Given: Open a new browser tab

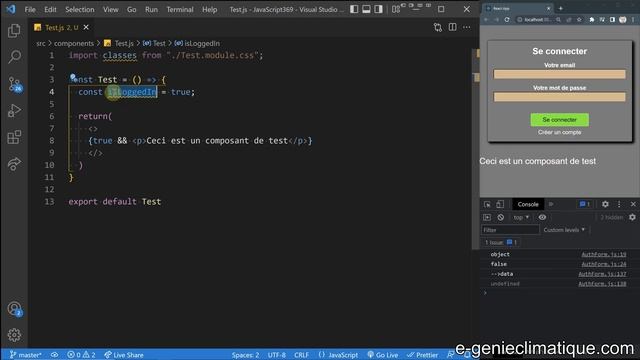Looking at the screenshot, I should (560, 8).
